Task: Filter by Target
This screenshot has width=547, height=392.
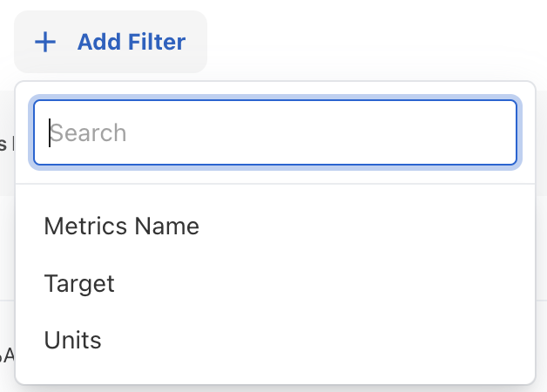Action: tap(79, 283)
